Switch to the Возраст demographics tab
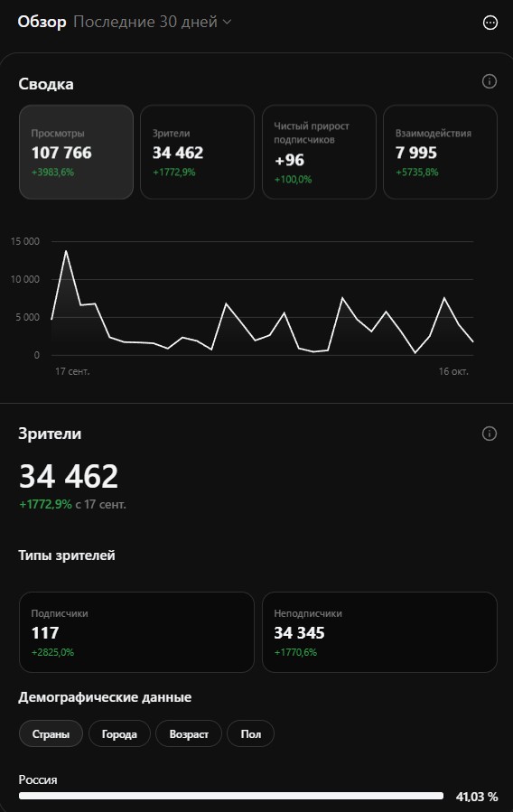This screenshot has height=812, width=513. [189, 733]
